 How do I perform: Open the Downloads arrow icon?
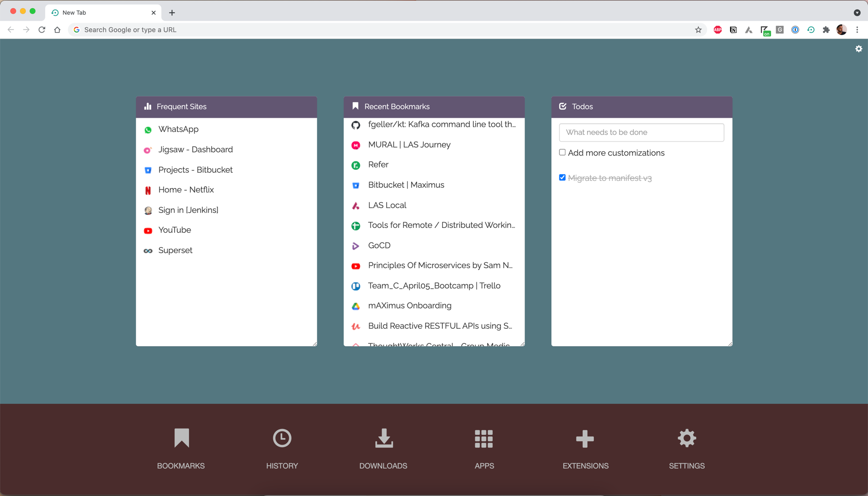[384, 438]
